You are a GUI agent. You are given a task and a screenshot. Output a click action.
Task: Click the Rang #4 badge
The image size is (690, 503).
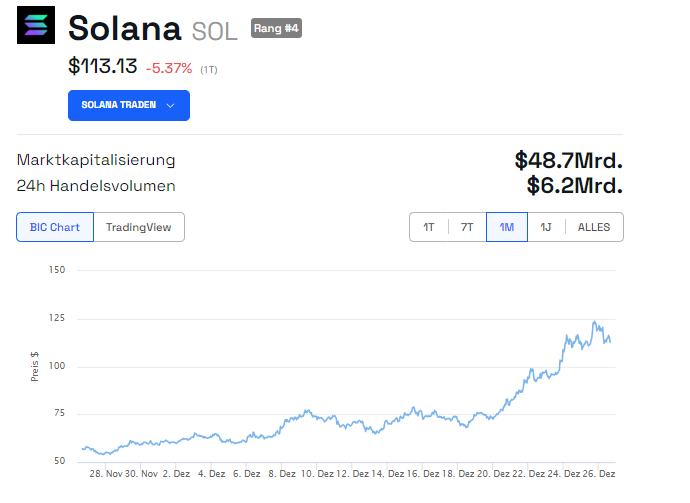pyautogui.click(x=276, y=28)
